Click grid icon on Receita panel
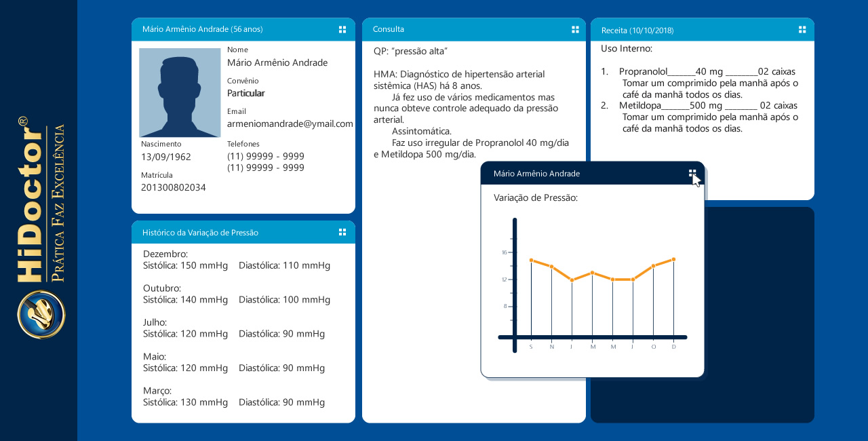 click(x=802, y=29)
